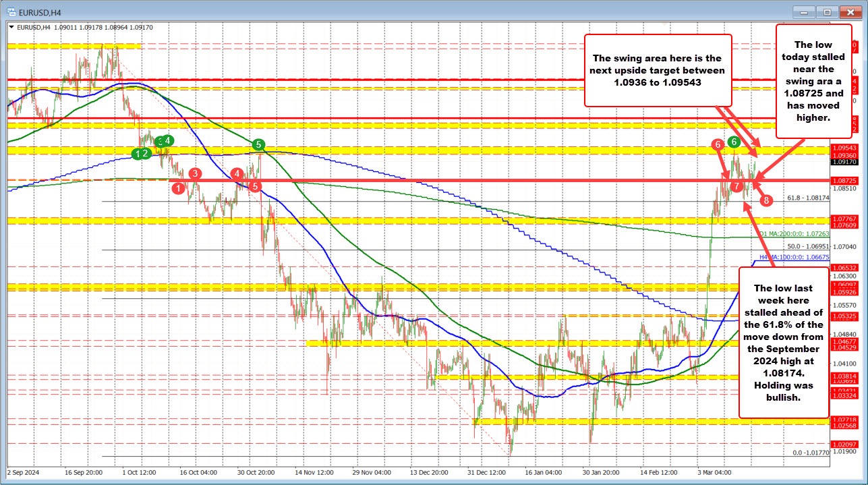Select the green circled 6 marker at the top

[733, 142]
